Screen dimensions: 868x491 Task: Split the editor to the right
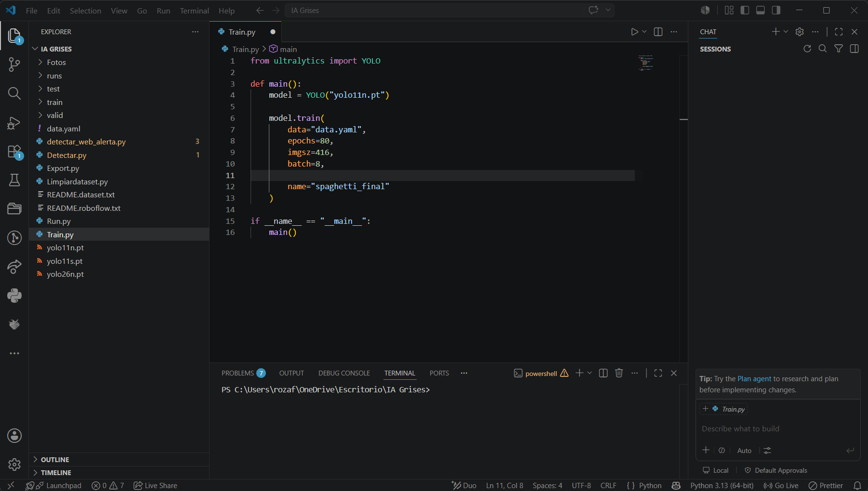pyautogui.click(x=658, y=32)
